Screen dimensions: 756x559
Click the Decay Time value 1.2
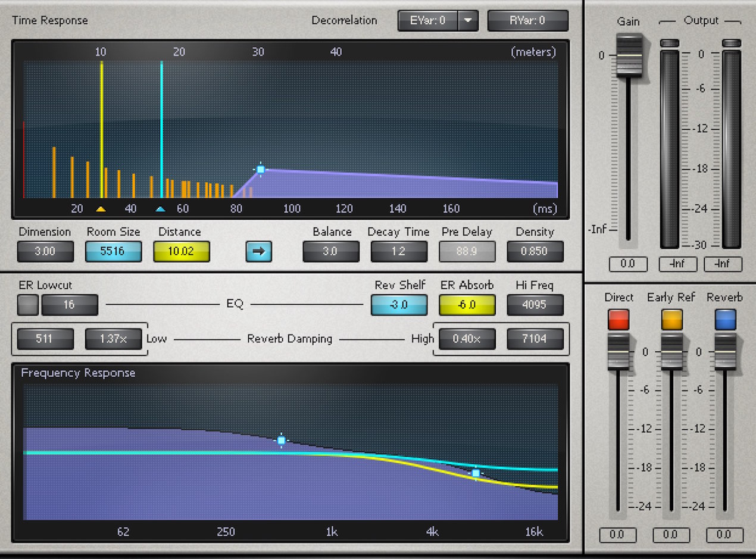tap(398, 251)
